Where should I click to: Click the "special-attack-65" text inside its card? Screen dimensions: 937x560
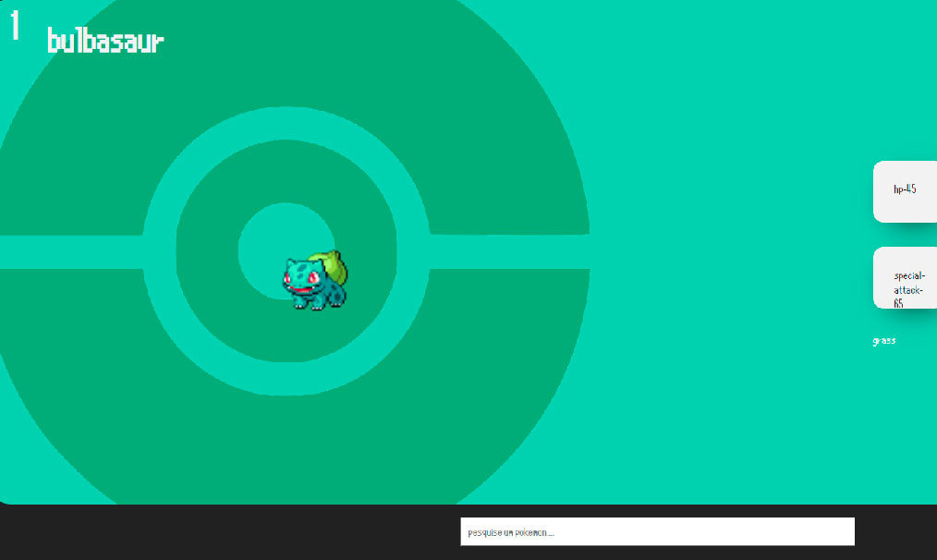[x=907, y=288]
